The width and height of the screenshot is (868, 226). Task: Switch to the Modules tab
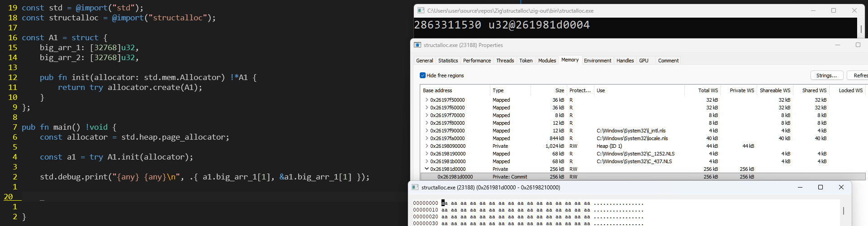(x=547, y=61)
